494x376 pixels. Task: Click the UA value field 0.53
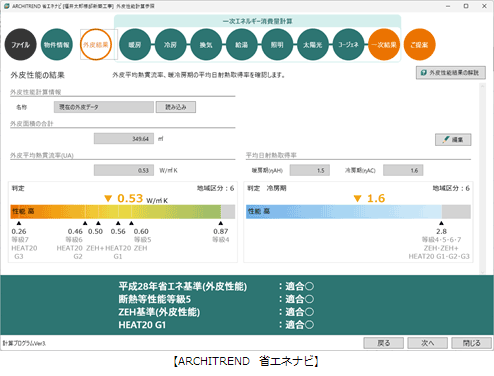124,170
